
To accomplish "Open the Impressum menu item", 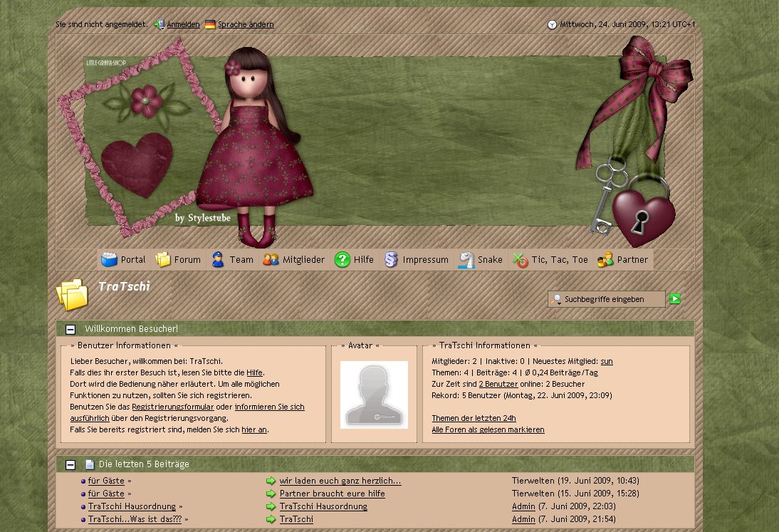I will 425,260.
